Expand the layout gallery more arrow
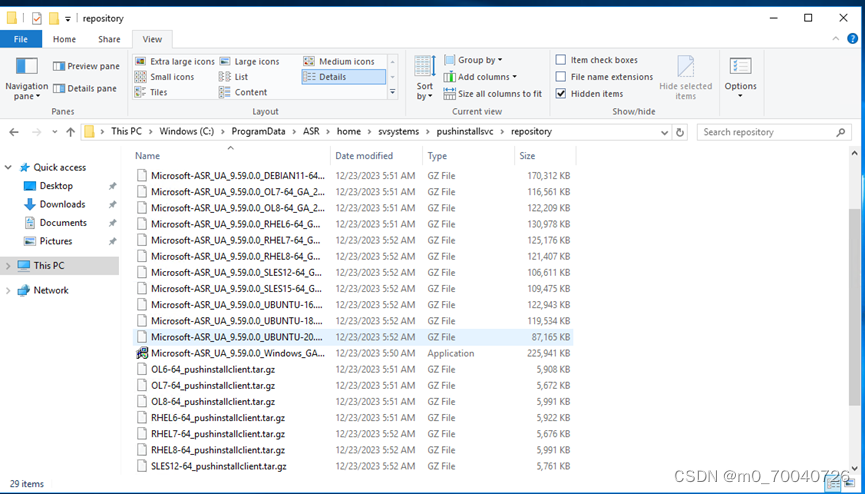This screenshot has height=494, width=865. pos(393,92)
